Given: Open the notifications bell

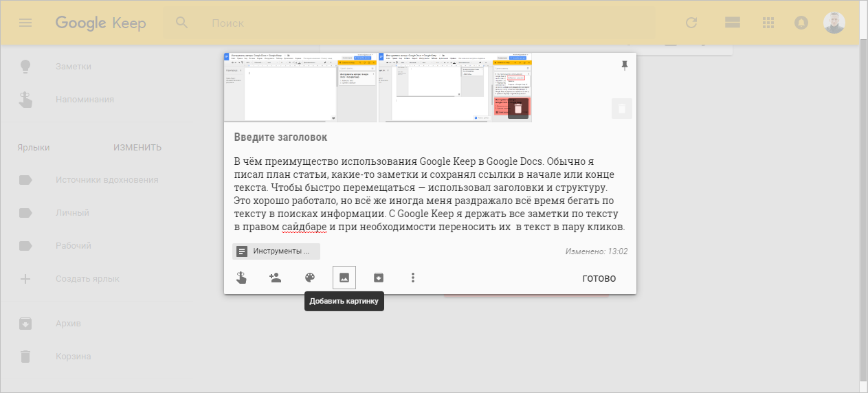Looking at the screenshot, I should pyautogui.click(x=801, y=23).
